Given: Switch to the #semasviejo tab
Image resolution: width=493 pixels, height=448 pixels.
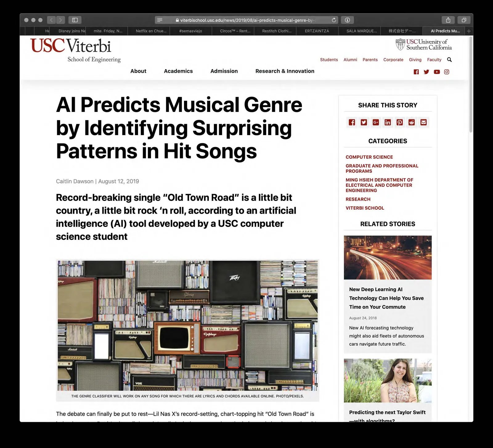Looking at the screenshot, I should (191, 31).
